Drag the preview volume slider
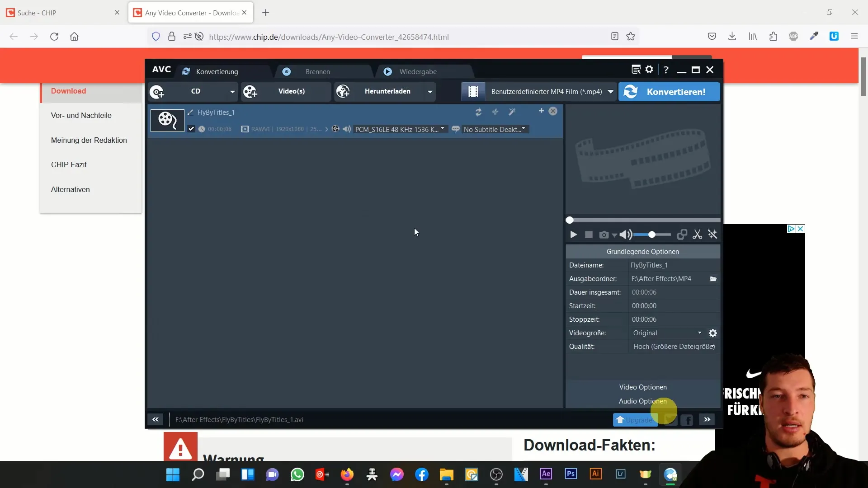Viewport: 868px width, 488px height. [652, 234]
